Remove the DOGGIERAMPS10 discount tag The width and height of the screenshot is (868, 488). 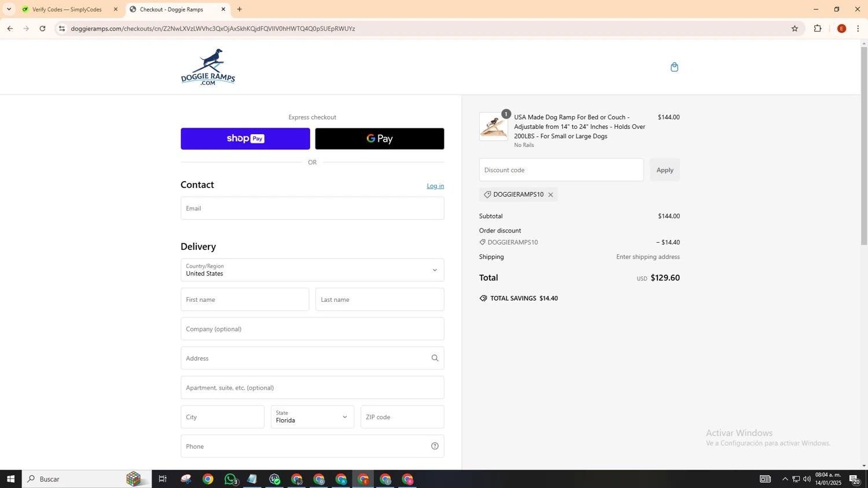pyautogui.click(x=550, y=195)
